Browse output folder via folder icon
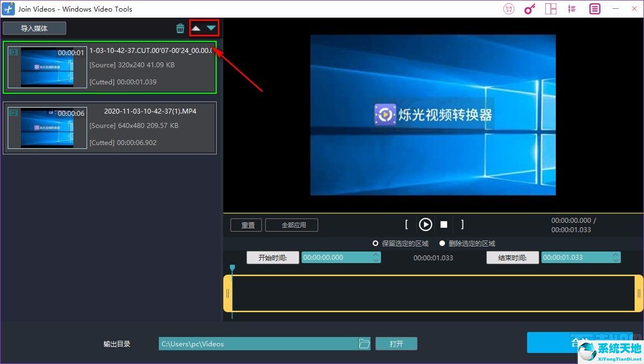Image resolution: width=644 pixels, height=364 pixels. point(364,343)
